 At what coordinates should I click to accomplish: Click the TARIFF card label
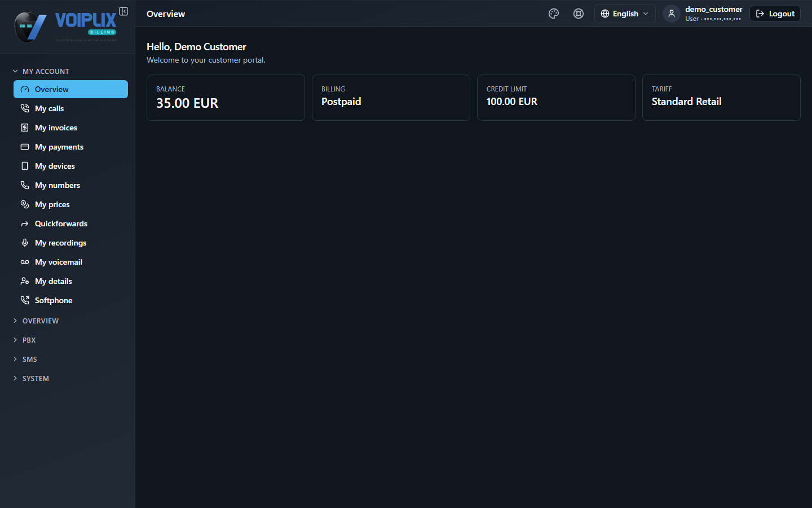point(661,89)
